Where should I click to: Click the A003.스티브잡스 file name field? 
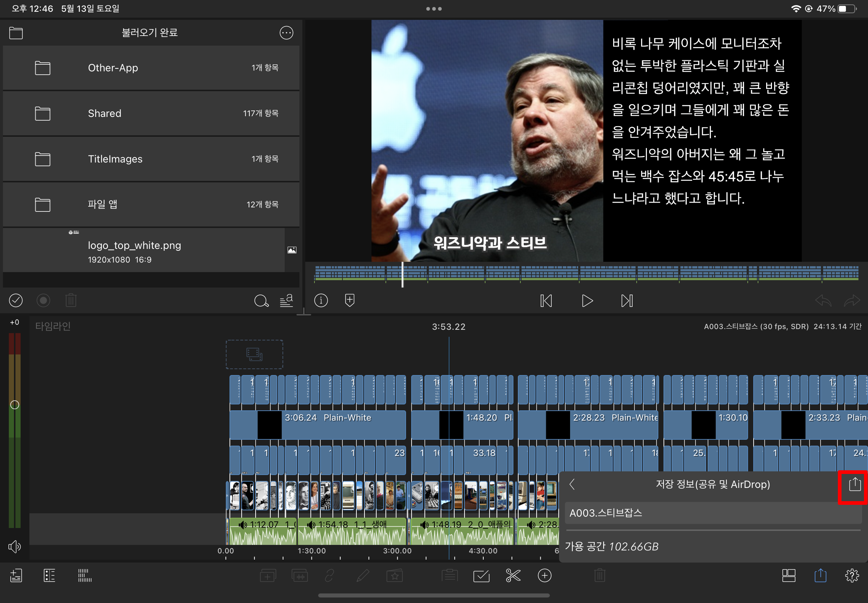713,513
